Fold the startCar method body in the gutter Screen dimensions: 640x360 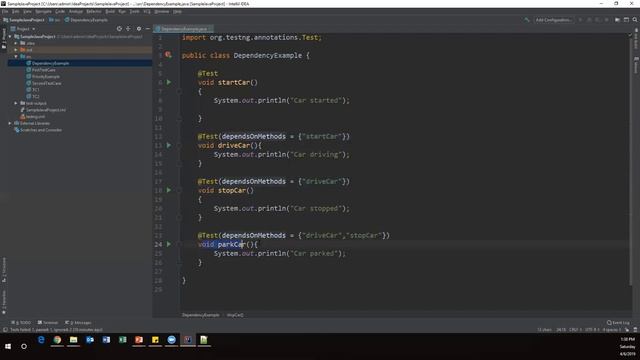coord(179,91)
